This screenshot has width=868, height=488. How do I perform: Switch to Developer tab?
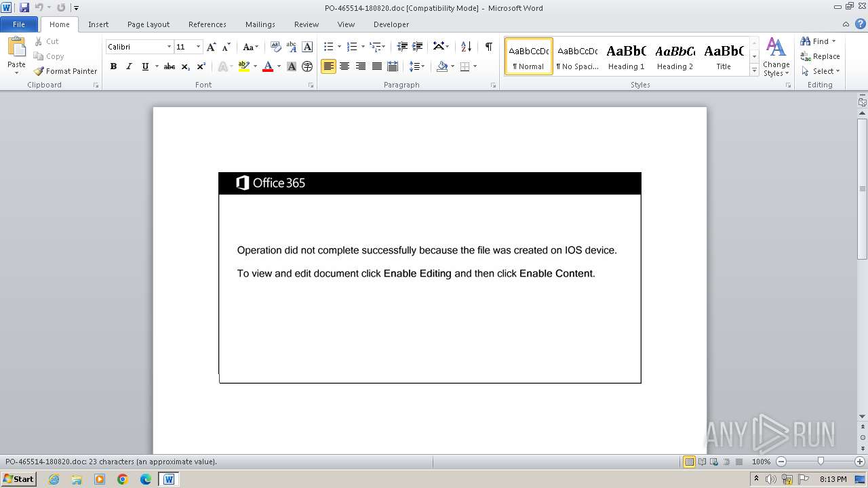[391, 24]
